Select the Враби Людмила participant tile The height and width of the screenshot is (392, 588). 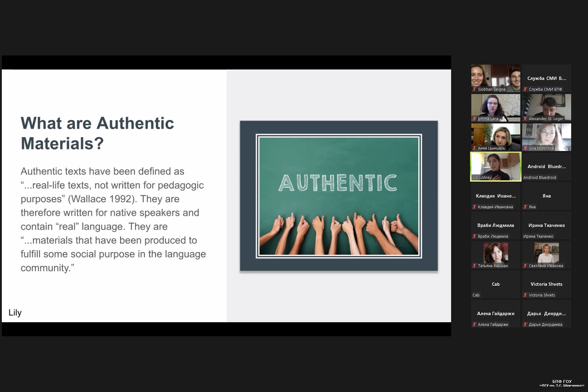pos(496,225)
